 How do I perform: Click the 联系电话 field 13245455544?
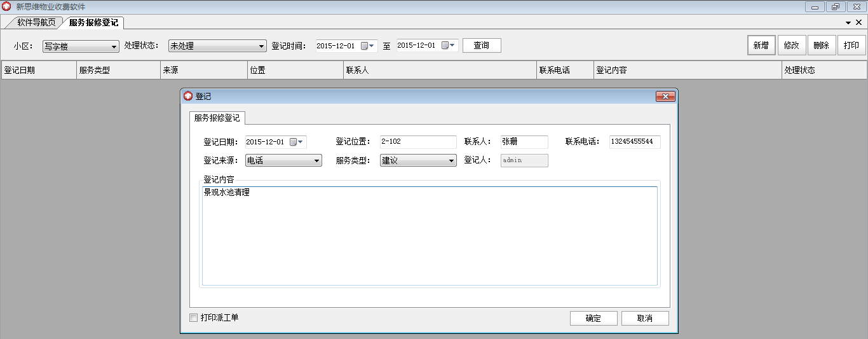[x=635, y=142]
